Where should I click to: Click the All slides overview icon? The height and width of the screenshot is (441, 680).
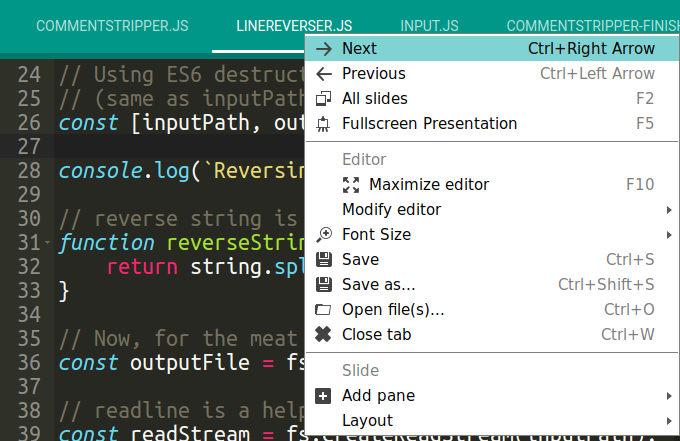pyautogui.click(x=324, y=99)
